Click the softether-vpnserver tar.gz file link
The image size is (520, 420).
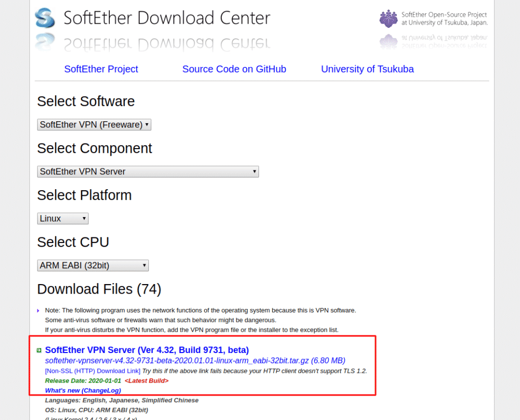coord(196,360)
